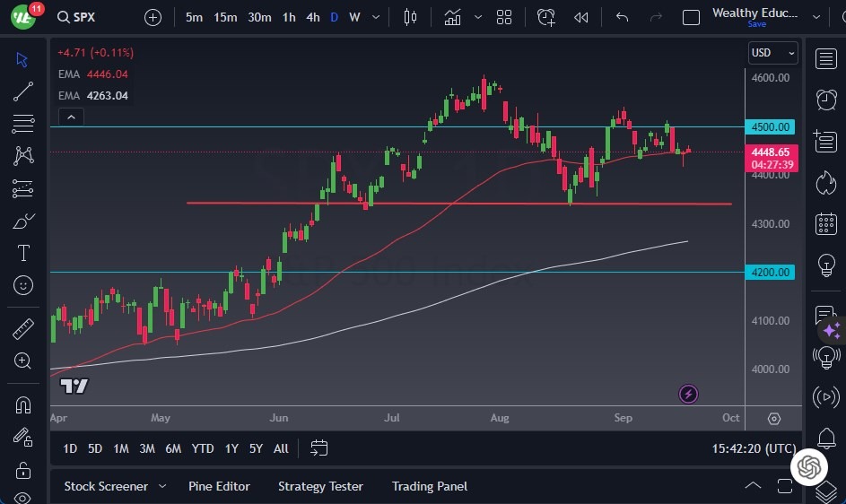This screenshot has height=504, width=846.
Task: Open the watchlist panel in right sidebar
Action: [x=826, y=59]
